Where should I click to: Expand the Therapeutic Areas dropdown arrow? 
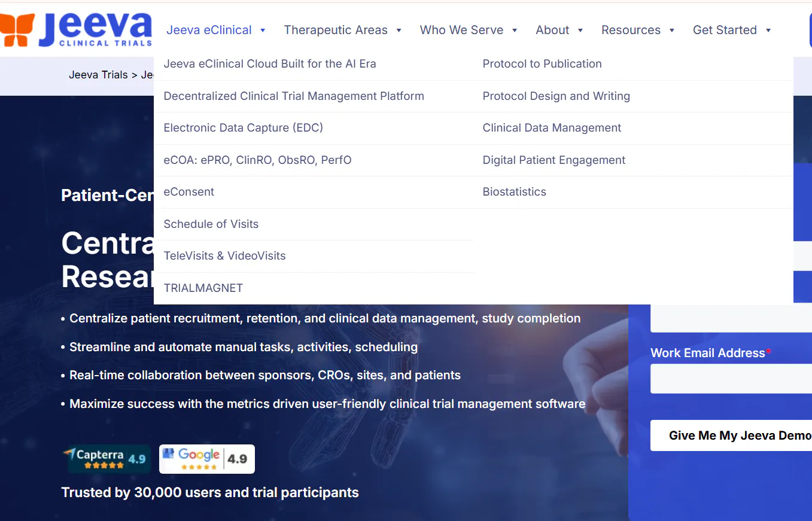click(x=399, y=31)
